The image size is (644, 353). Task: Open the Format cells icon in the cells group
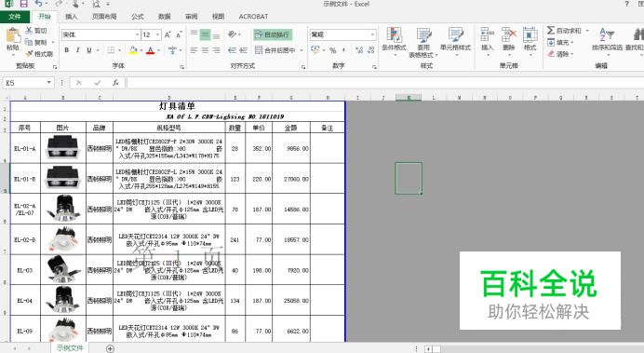[x=530, y=35]
